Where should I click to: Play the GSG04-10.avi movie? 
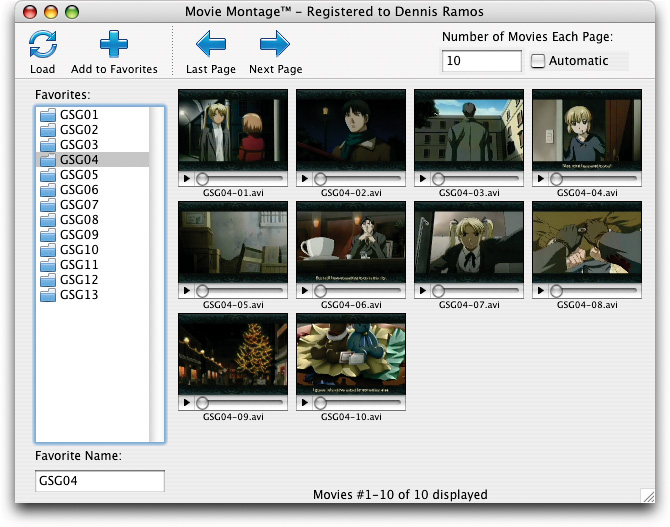pos(305,403)
